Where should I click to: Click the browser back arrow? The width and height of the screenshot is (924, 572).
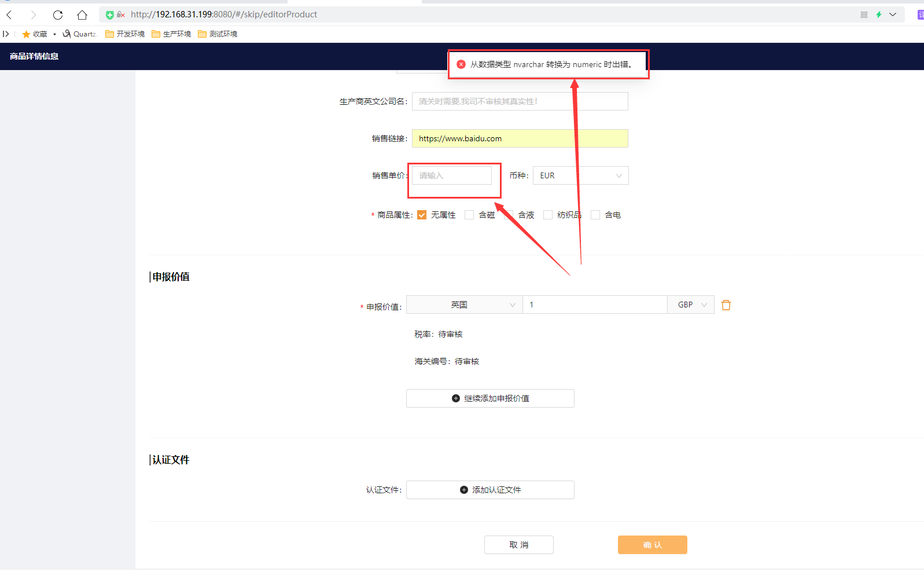[9, 14]
